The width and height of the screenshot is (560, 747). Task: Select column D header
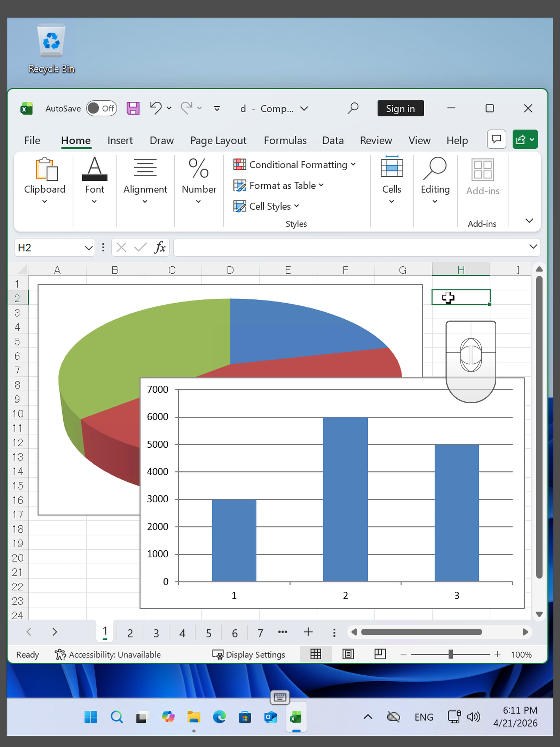coord(230,270)
